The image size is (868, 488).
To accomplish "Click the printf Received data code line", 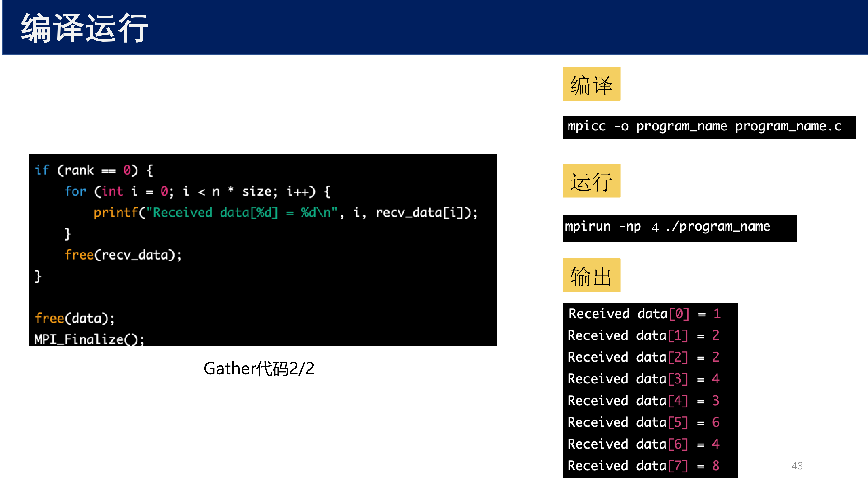I will [x=286, y=213].
